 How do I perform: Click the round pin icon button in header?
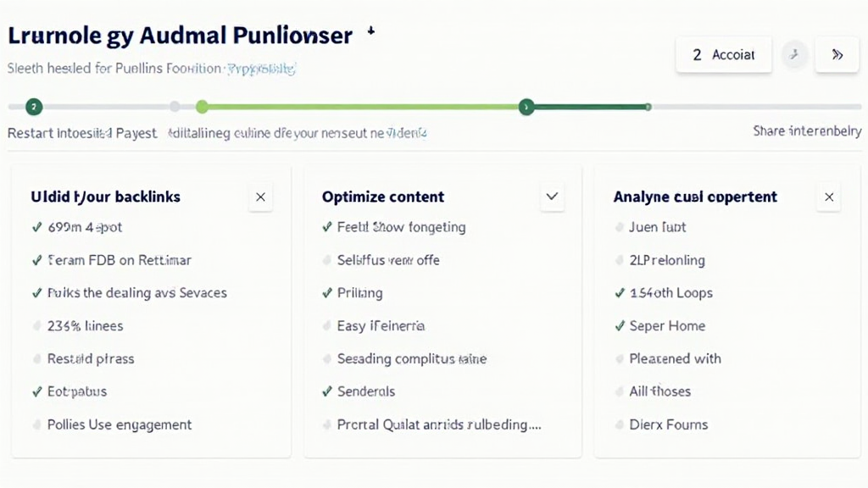(x=794, y=55)
